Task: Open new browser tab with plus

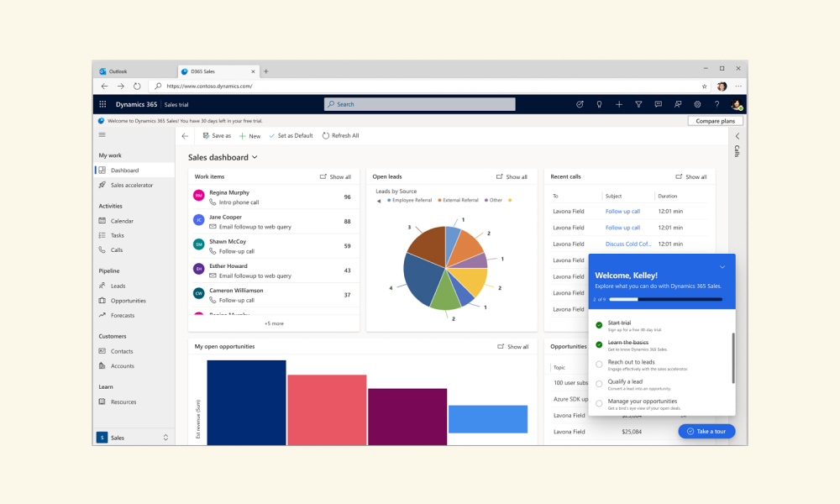Action: tap(265, 71)
